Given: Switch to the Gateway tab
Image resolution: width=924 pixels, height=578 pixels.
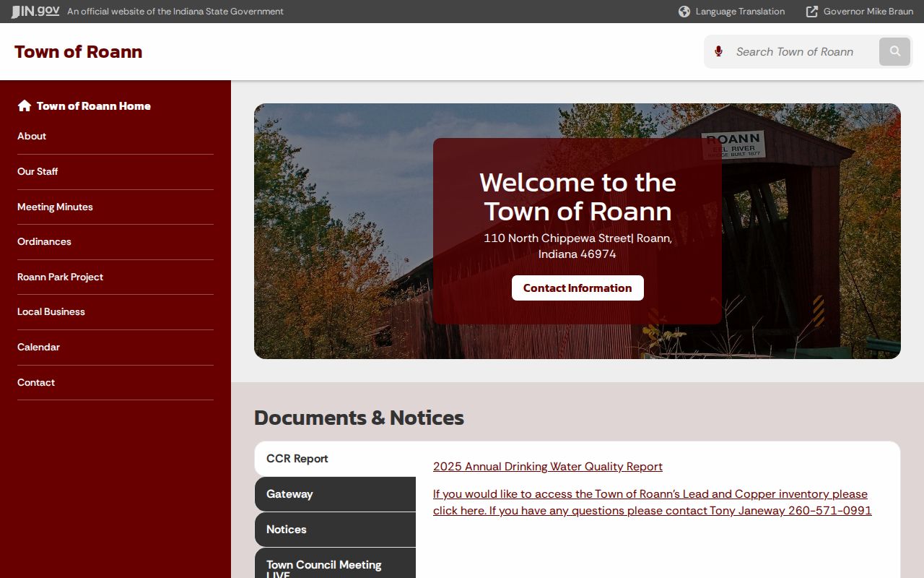Looking at the screenshot, I should pos(335,494).
